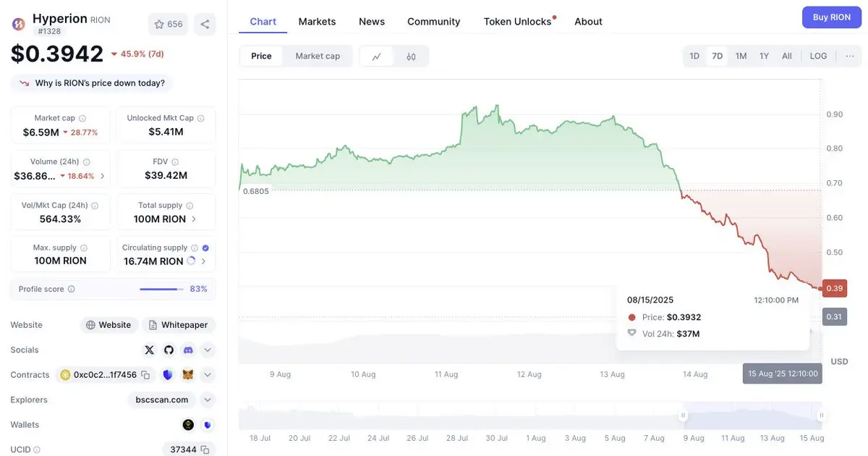Open the bscscan.com explorer link
Screen dimensions: 868x456
coord(162,400)
